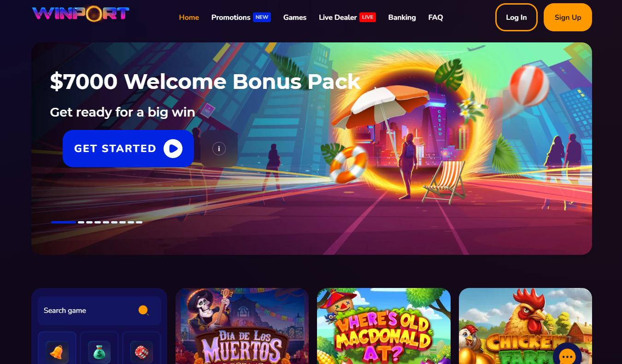Open the FAQ page
The height and width of the screenshot is (364, 622).
click(x=435, y=18)
